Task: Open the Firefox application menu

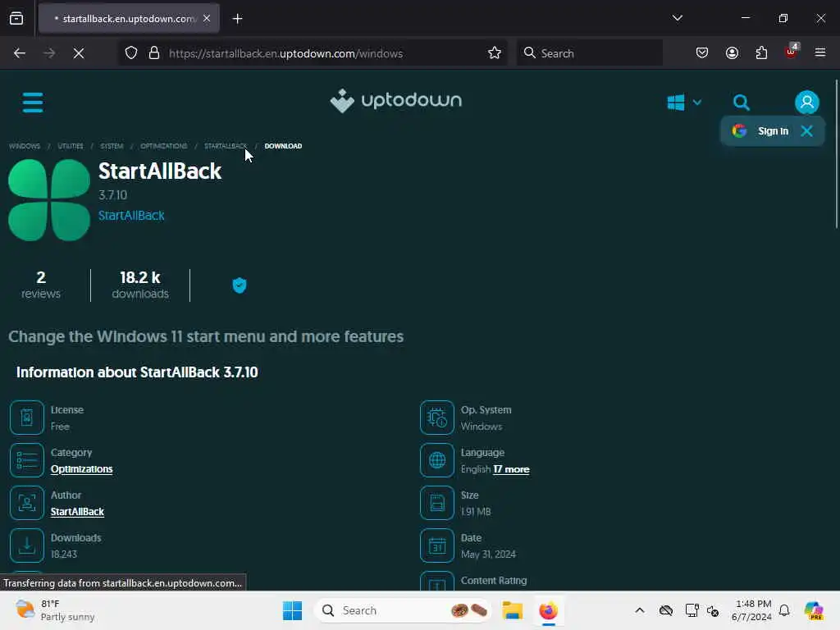Action: pos(820,52)
